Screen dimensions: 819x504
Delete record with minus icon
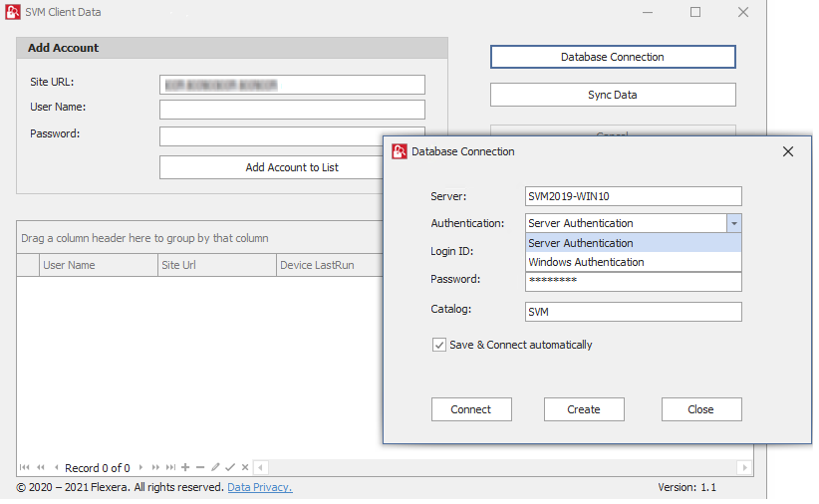pos(200,467)
